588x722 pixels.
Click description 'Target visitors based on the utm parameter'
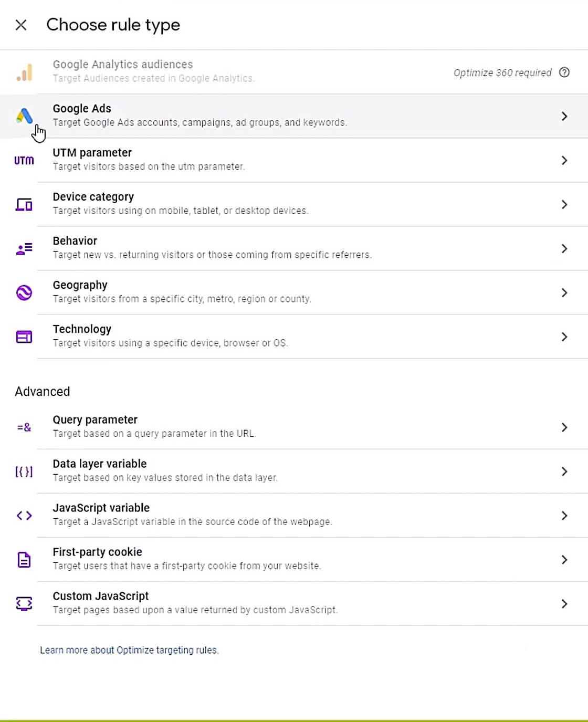pos(149,166)
